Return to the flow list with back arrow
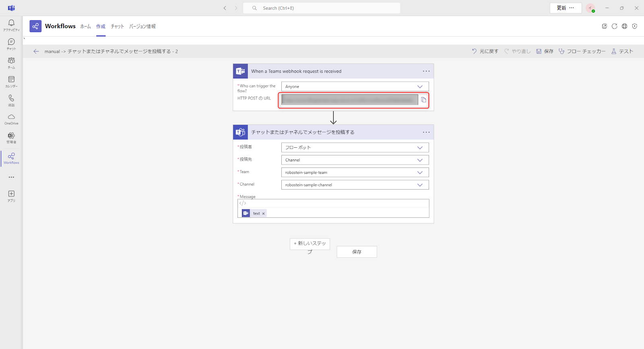644x349 pixels. 36,51
